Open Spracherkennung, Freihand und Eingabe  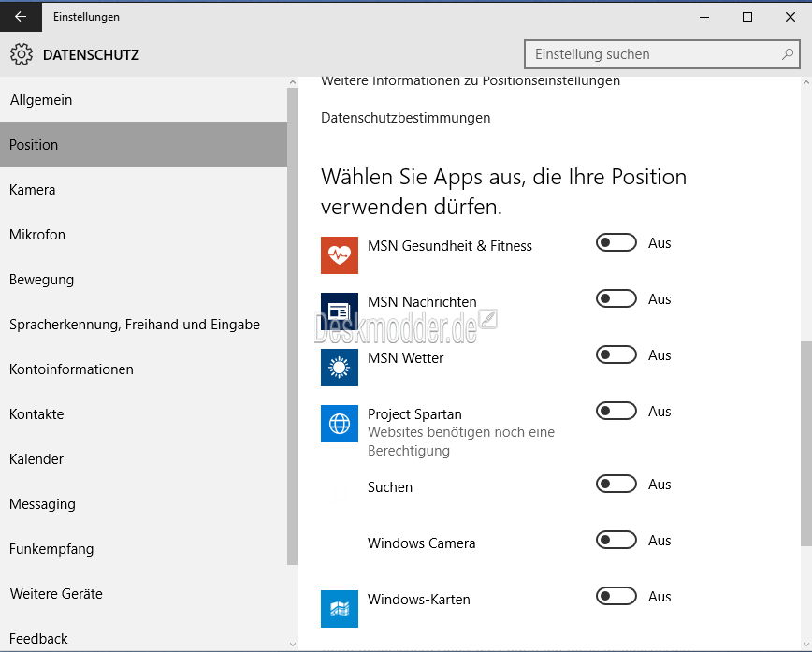[143, 325]
